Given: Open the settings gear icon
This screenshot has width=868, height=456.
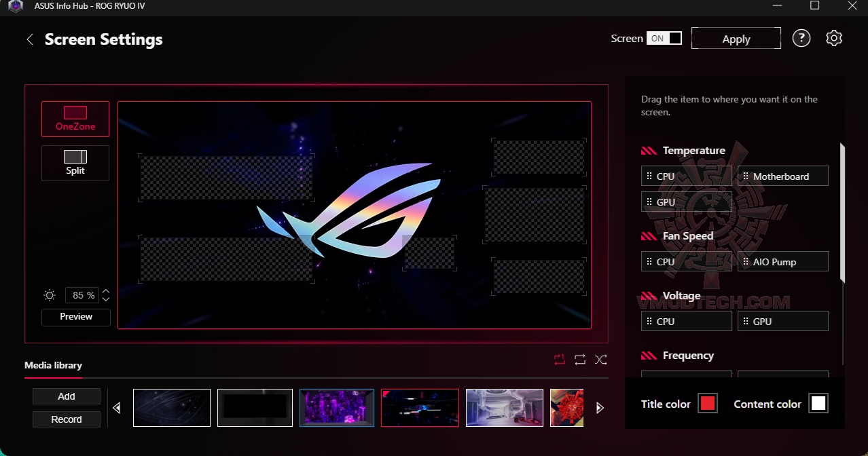Looking at the screenshot, I should coord(834,38).
